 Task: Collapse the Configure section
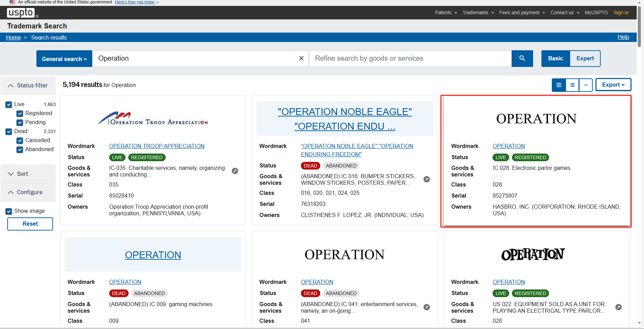28,192
